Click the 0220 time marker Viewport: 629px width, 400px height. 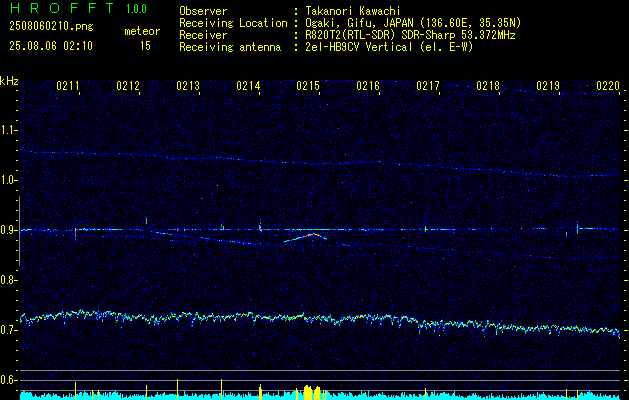(608, 86)
